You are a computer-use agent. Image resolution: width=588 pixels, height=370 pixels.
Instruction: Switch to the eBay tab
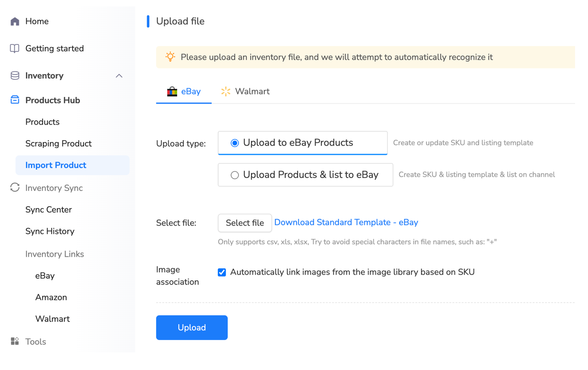pyautogui.click(x=184, y=91)
